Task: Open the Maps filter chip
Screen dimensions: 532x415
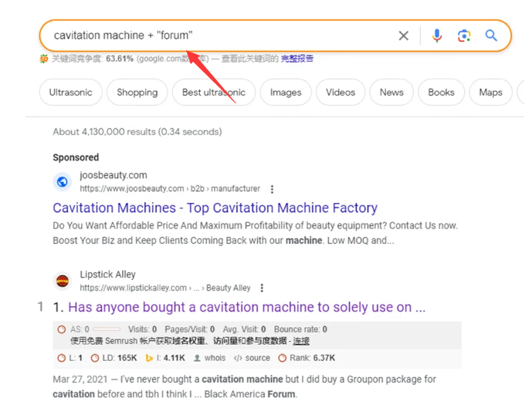Action: pyautogui.click(x=490, y=93)
